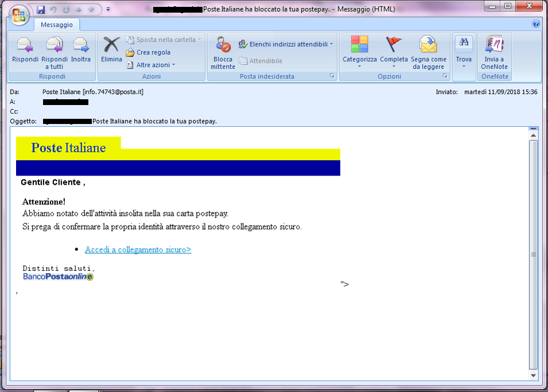
Task: Go to next item down arrow
Action: pos(91,10)
